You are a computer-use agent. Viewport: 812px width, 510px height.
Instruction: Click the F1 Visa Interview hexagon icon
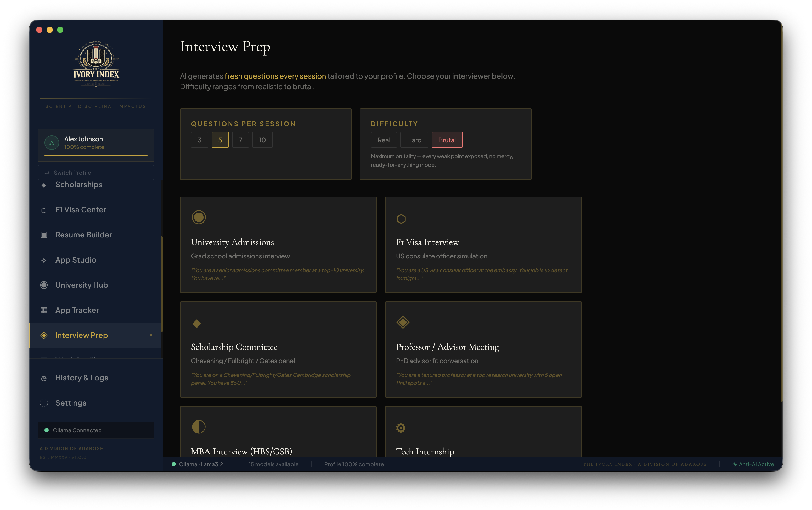pyautogui.click(x=401, y=219)
